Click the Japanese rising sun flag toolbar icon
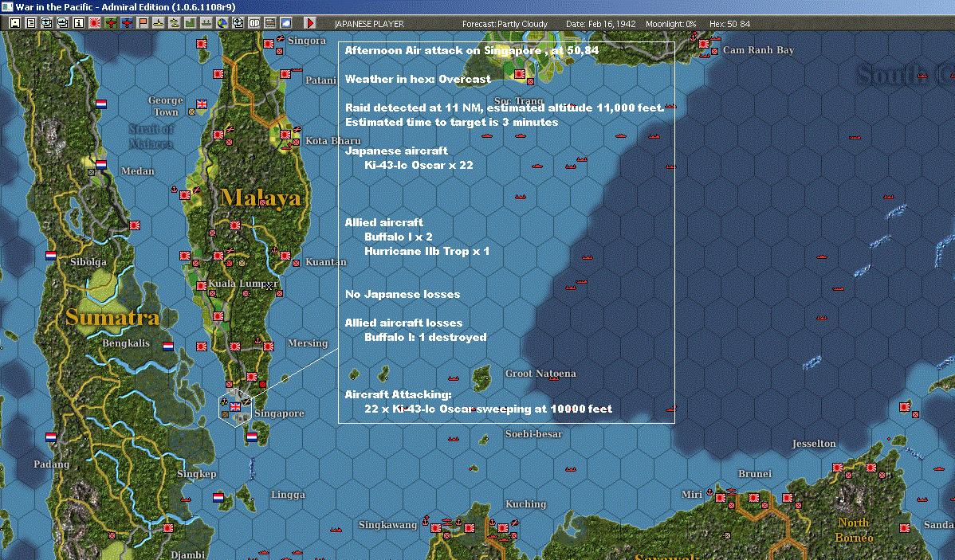 pyautogui.click(x=94, y=23)
